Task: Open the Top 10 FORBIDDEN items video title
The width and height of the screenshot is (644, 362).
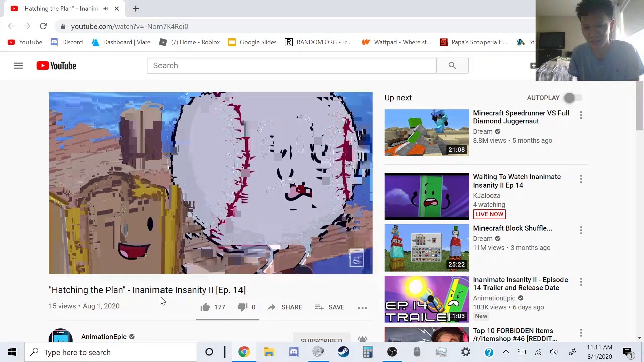Action: pyautogui.click(x=515, y=335)
